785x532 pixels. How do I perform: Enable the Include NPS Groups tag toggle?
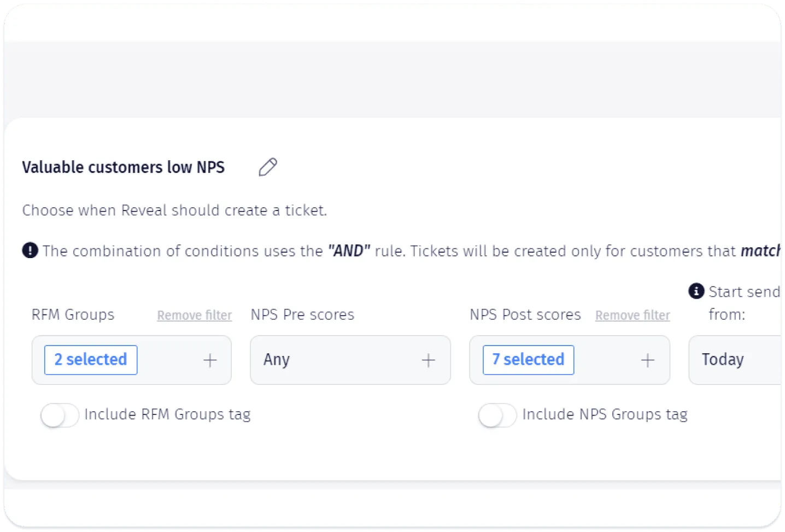pyautogui.click(x=497, y=416)
